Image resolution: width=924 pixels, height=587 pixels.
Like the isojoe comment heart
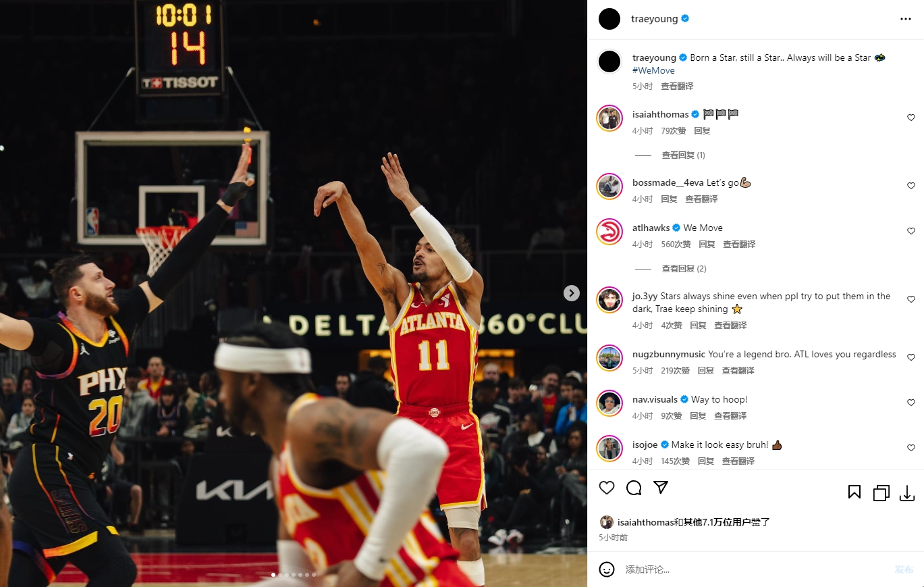tap(911, 448)
